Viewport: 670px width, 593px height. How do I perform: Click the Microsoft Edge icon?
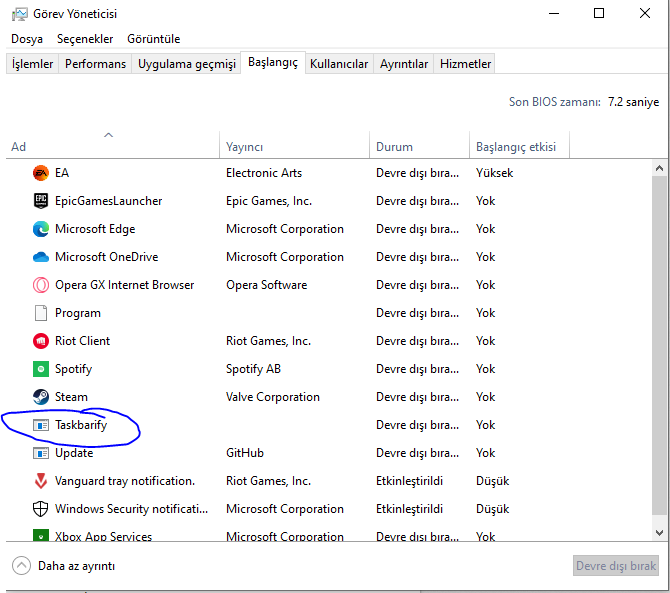pos(41,229)
